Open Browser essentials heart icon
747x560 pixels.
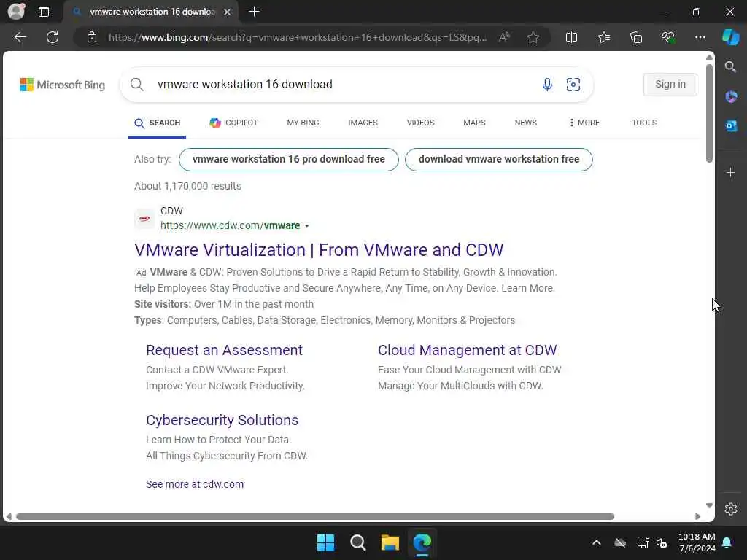pyautogui.click(x=668, y=37)
